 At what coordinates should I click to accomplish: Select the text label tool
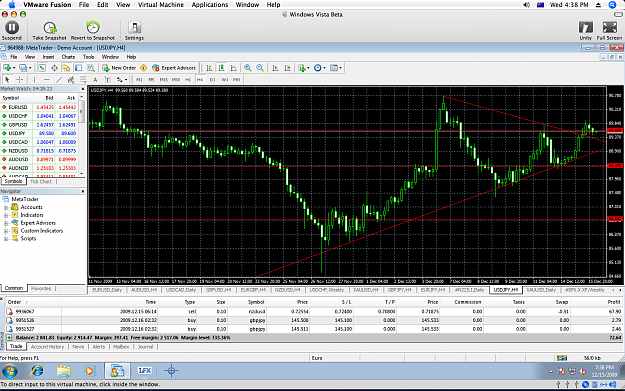(107, 79)
